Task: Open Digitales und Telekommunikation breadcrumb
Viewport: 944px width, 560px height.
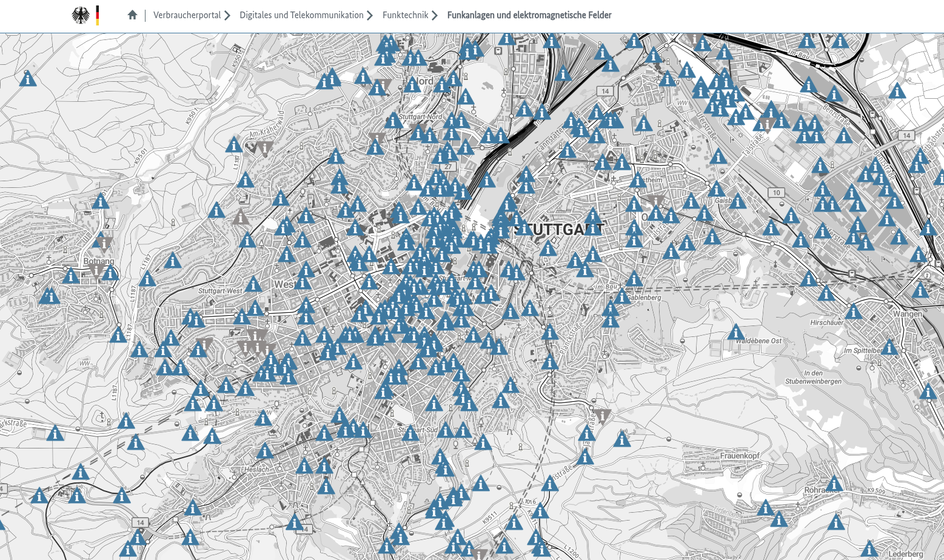Action: pos(301,15)
